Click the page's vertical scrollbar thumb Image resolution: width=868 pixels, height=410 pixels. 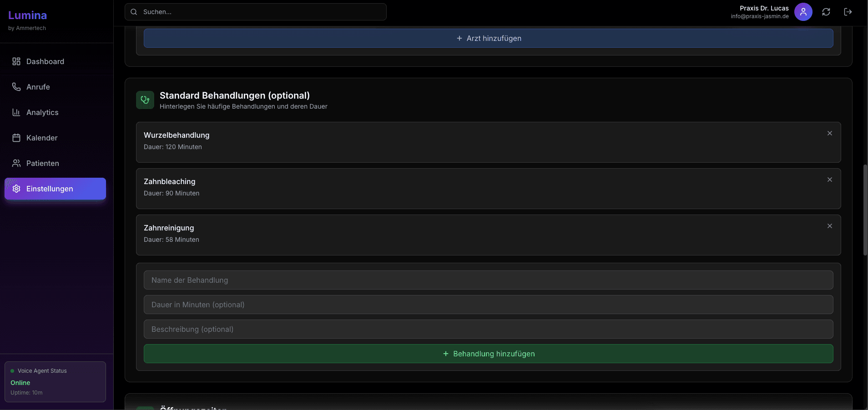point(865,209)
